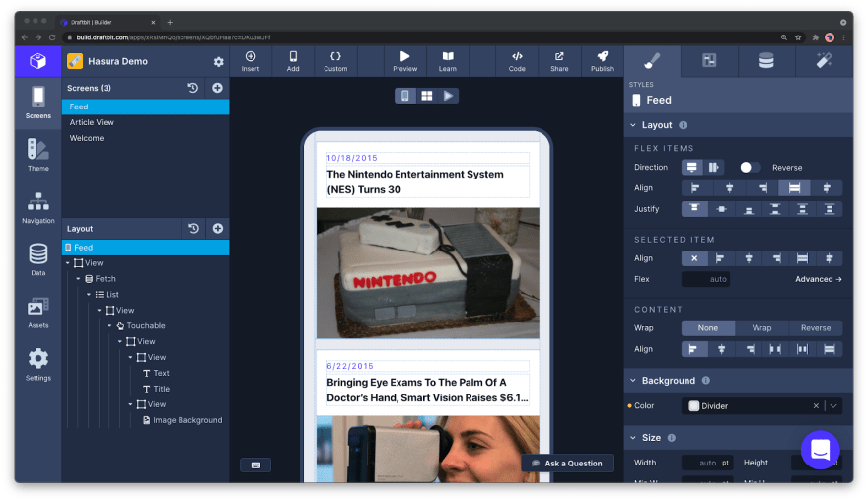Reload the browser page
Screen dimensions: 868x501
pyautogui.click(x=52, y=37)
